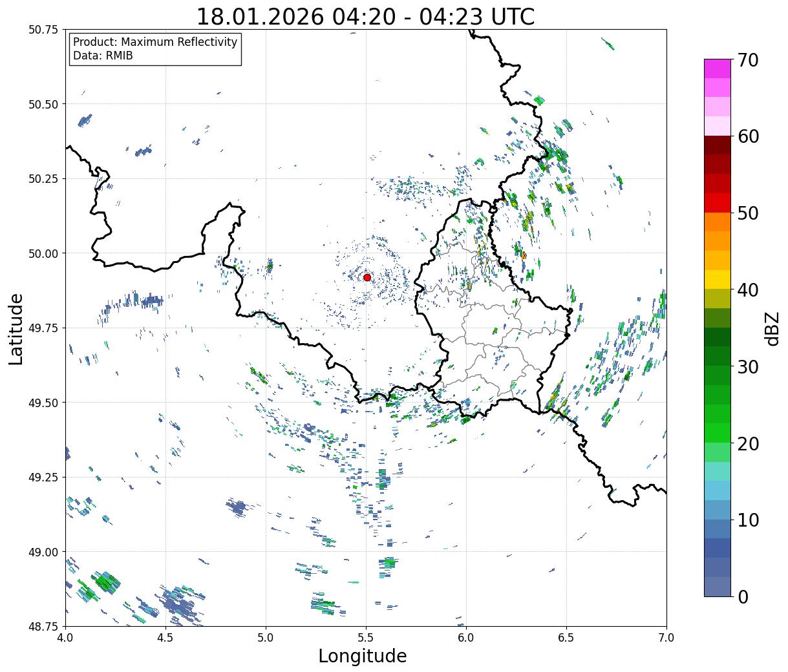Viewport: 788px width, 672px height.
Task: Click the colorbar tick label 20
Action: [748, 444]
